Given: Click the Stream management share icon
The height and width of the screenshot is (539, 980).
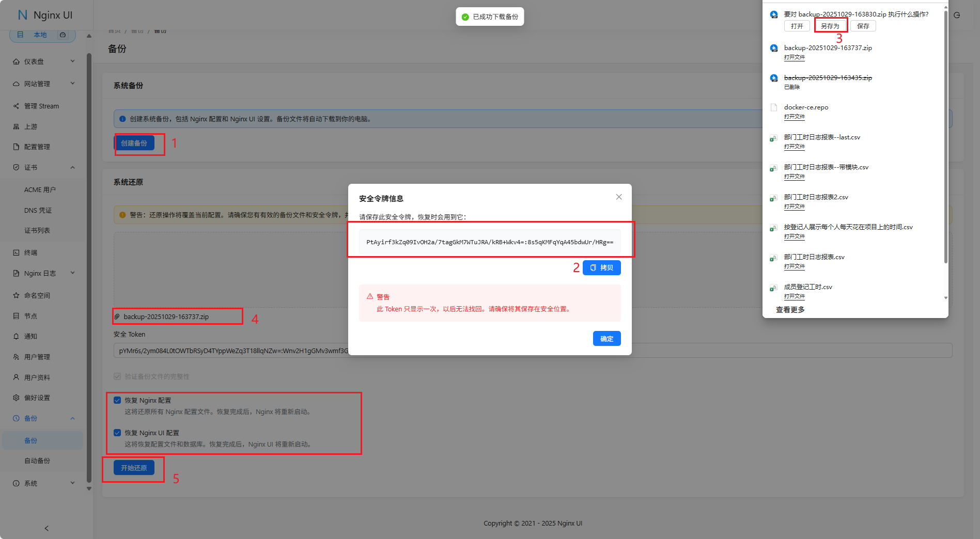Looking at the screenshot, I should tap(16, 106).
